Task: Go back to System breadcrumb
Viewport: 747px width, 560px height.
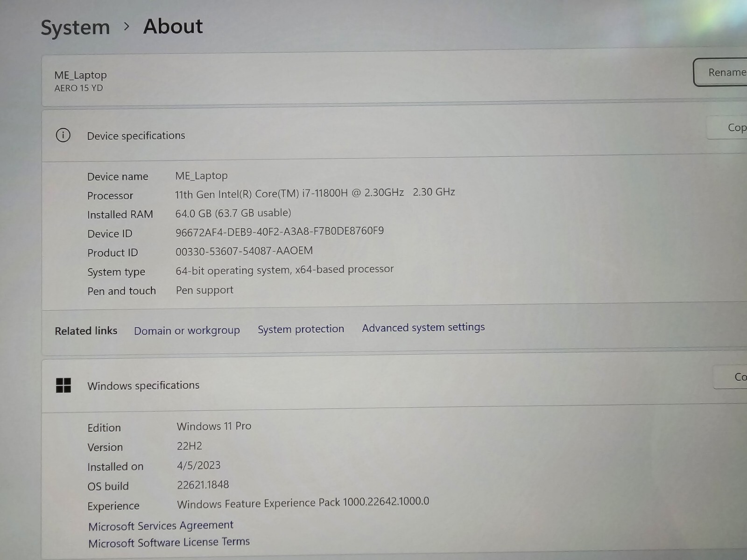Action: point(75,27)
